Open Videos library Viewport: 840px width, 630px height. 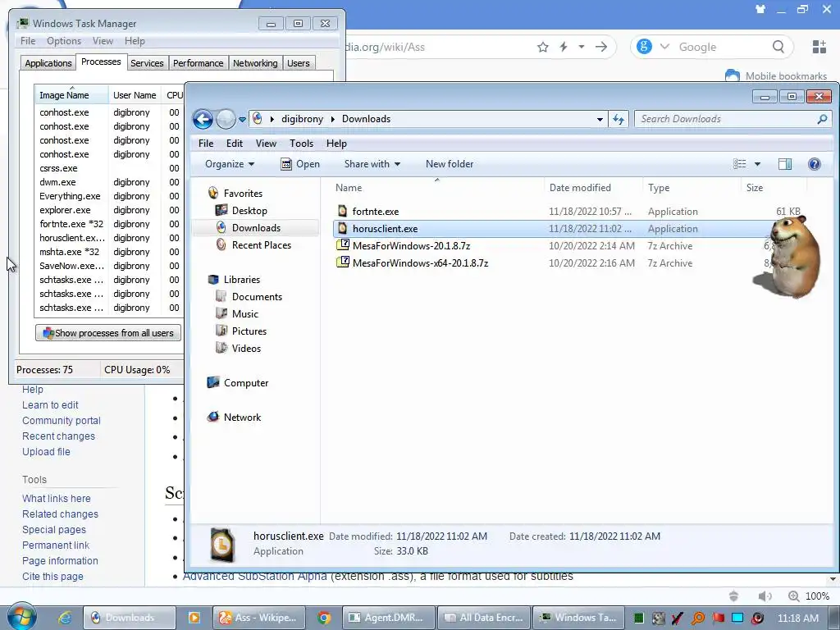(246, 348)
